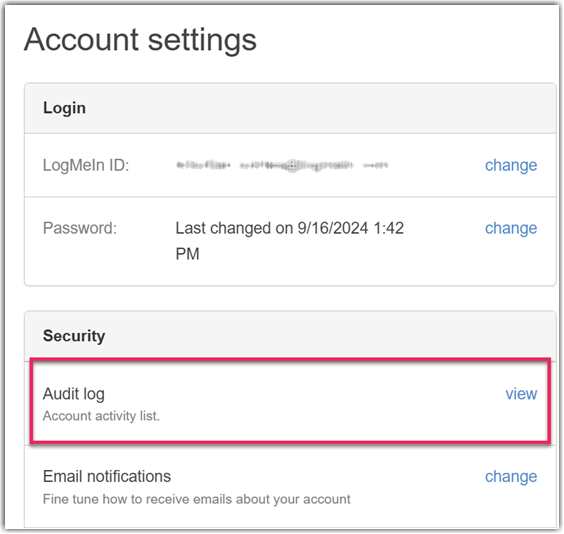Click the Audit log title text
Image resolution: width=564 pixels, height=534 pixels.
[74, 394]
